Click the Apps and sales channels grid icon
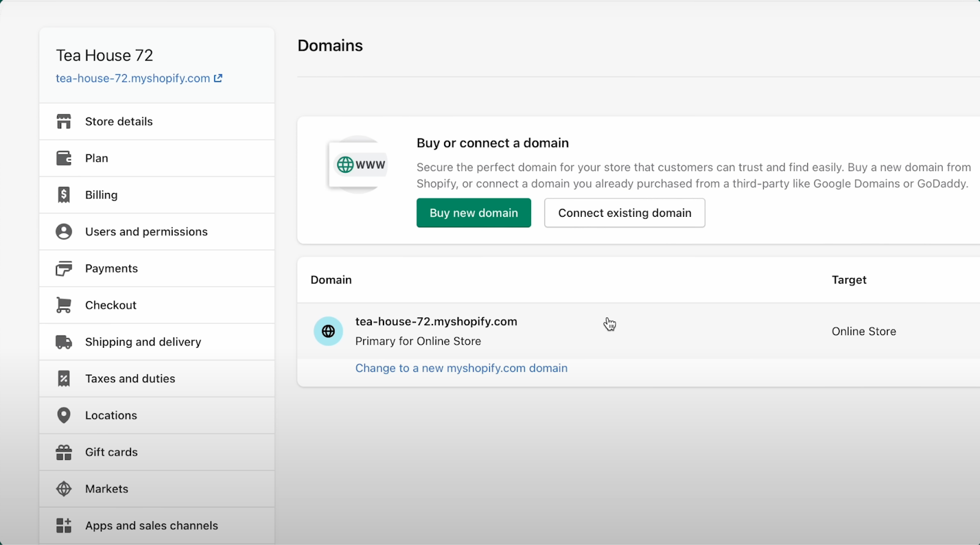The height and width of the screenshot is (545, 980). (64, 525)
